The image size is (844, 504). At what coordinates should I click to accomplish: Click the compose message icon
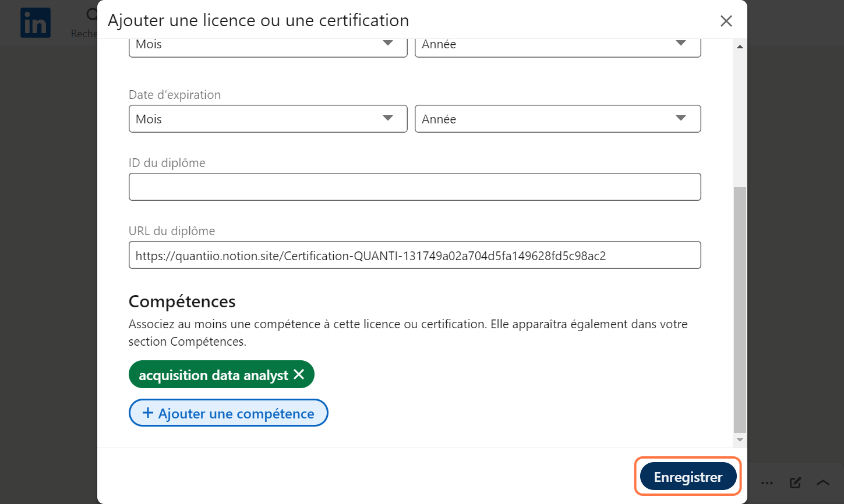795,482
